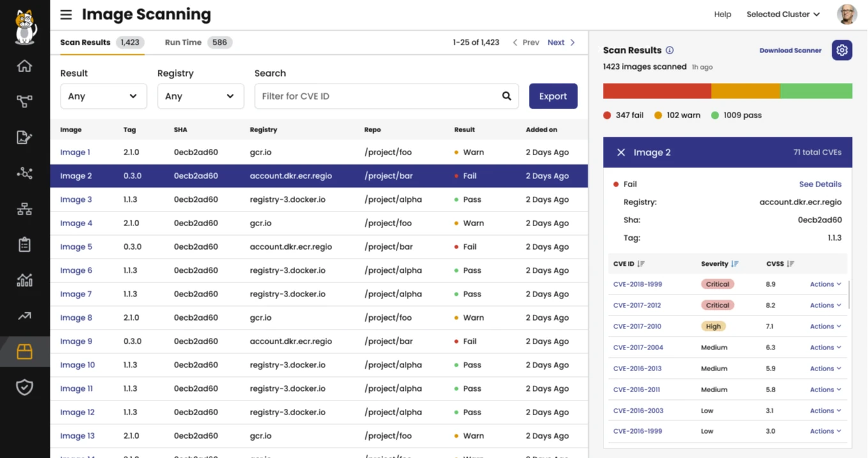This screenshot has height=458, width=868.
Task: Click the search magnifier icon
Action: click(x=506, y=96)
